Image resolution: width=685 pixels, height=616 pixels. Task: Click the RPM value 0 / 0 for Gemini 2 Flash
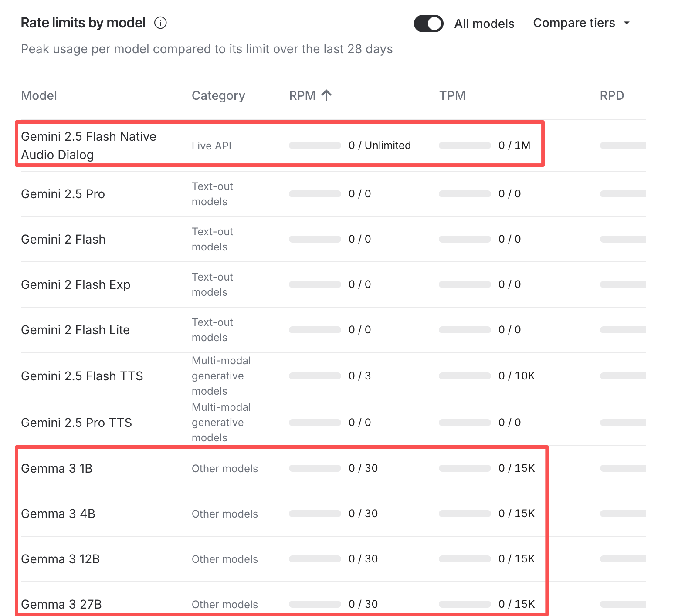point(360,239)
